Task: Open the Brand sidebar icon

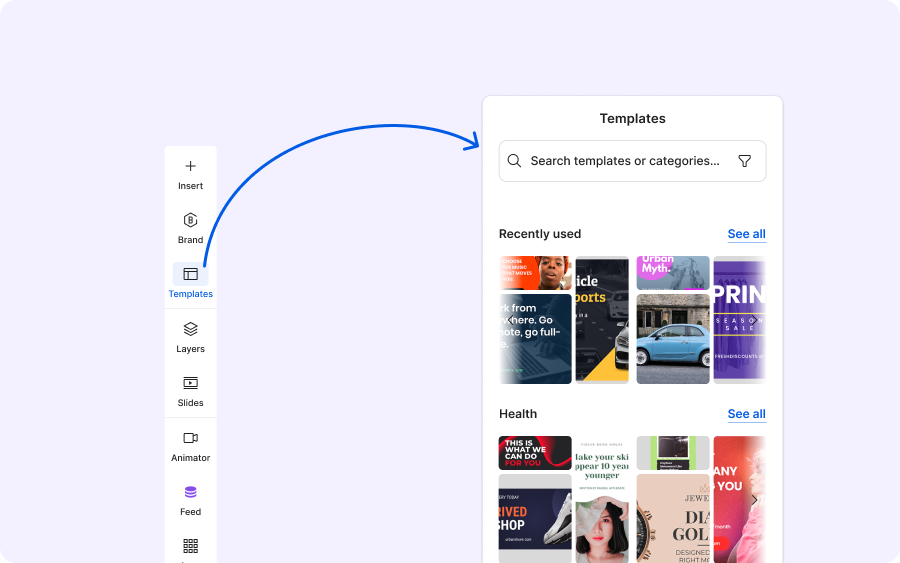Action: (x=191, y=220)
